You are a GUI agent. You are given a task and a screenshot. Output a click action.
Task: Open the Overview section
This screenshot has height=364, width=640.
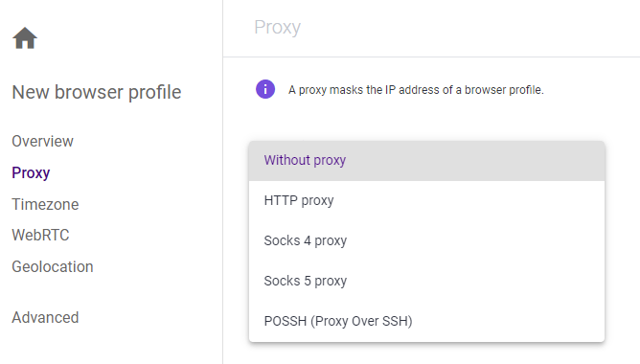[x=42, y=141]
